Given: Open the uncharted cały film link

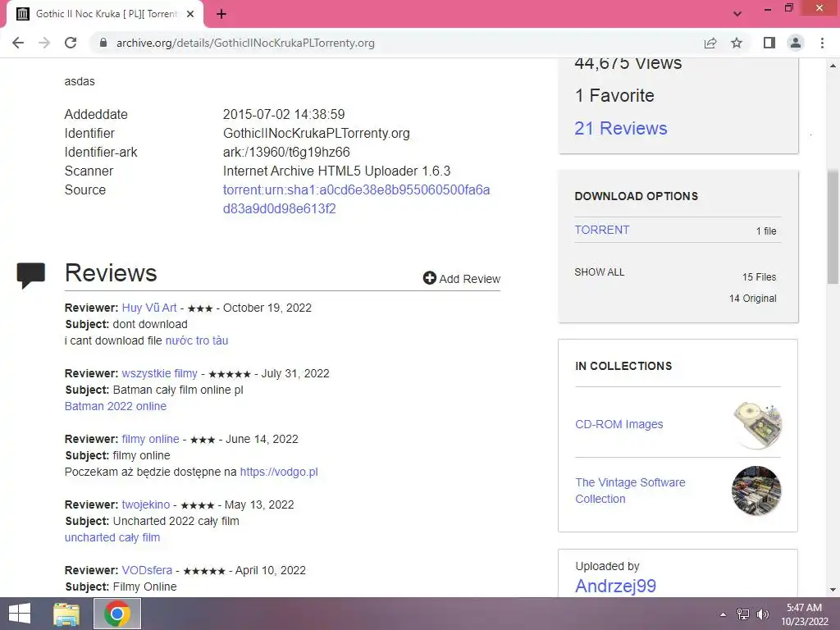Looking at the screenshot, I should click(x=112, y=537).
